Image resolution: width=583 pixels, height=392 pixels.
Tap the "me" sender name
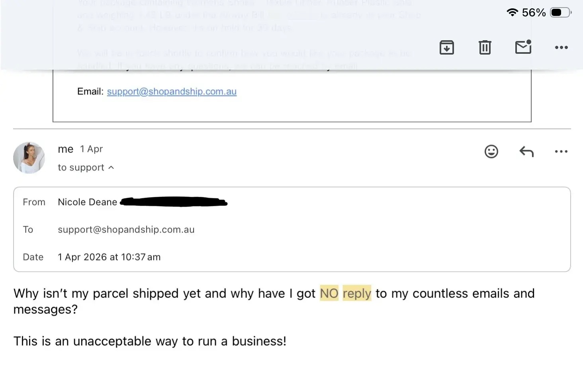(66, 149)
